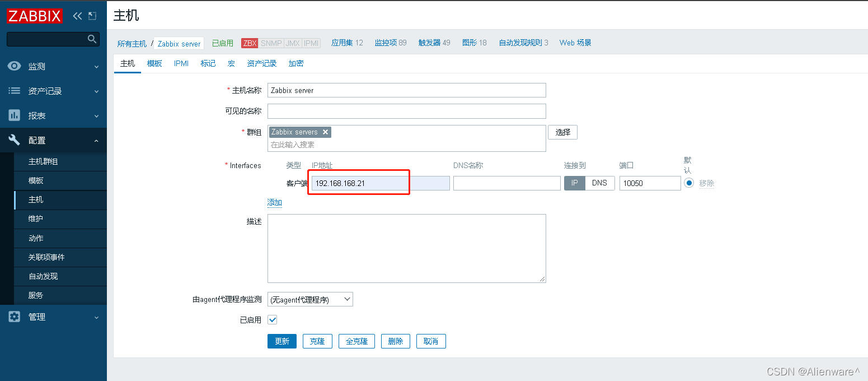Click the sidebar hide toggle icon

[x=92, y=16]
